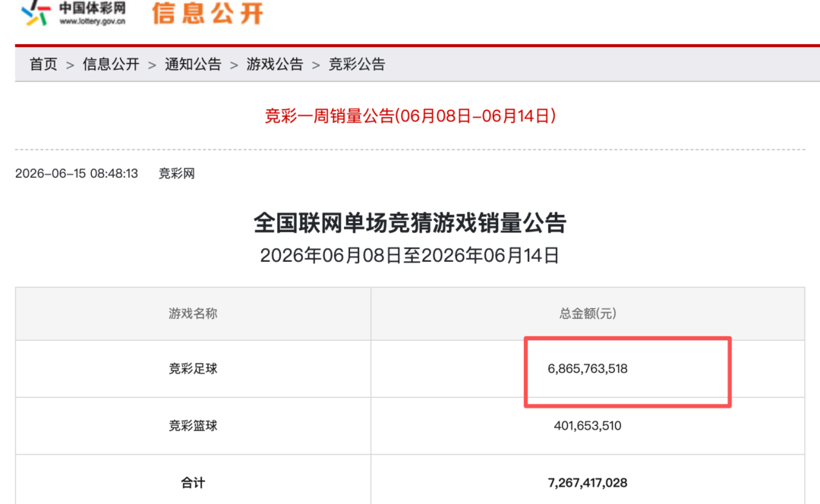The image size is (820, 504).
Task: Click the 合计 total 7,267,417,028
Action: pos(588,483)
